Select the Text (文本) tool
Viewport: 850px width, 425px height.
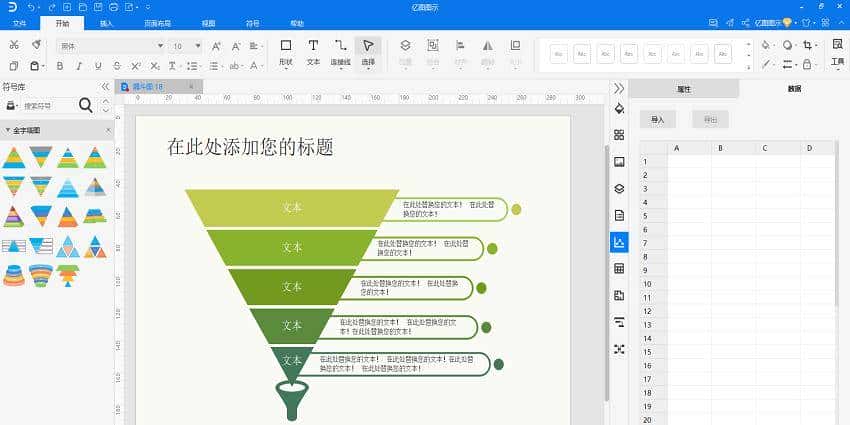click(313, 53)
